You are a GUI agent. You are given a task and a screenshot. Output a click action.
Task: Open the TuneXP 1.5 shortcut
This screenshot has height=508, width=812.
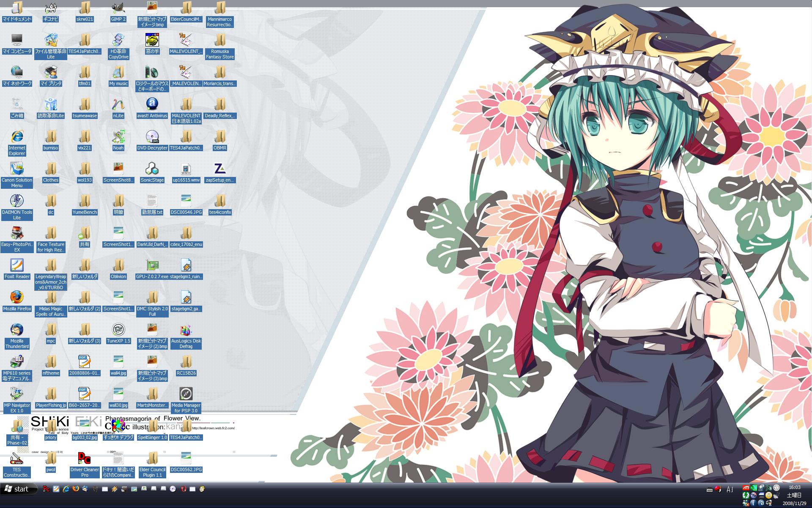pyautogui.click(x=118, y=333)
